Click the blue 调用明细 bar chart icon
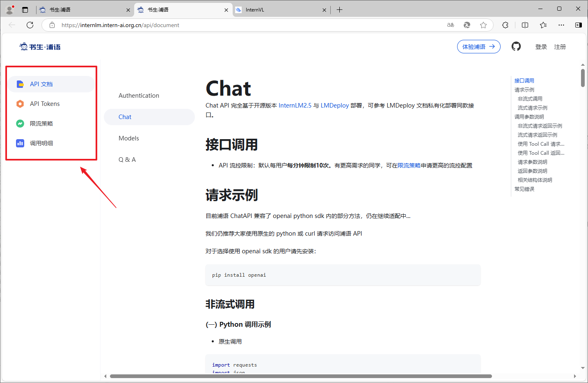Screen dimensions: 588x383 [20, 143]
